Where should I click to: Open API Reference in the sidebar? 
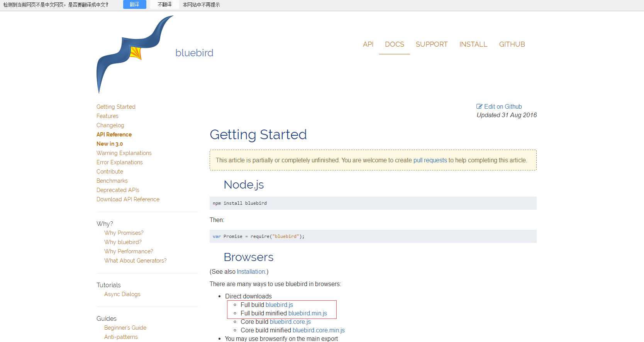pos(114,135)
